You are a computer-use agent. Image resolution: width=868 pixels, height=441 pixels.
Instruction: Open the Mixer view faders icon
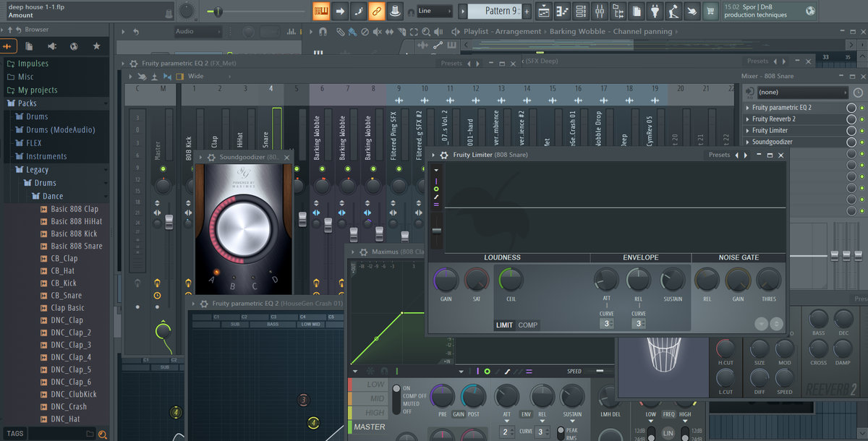click(600, 11)
